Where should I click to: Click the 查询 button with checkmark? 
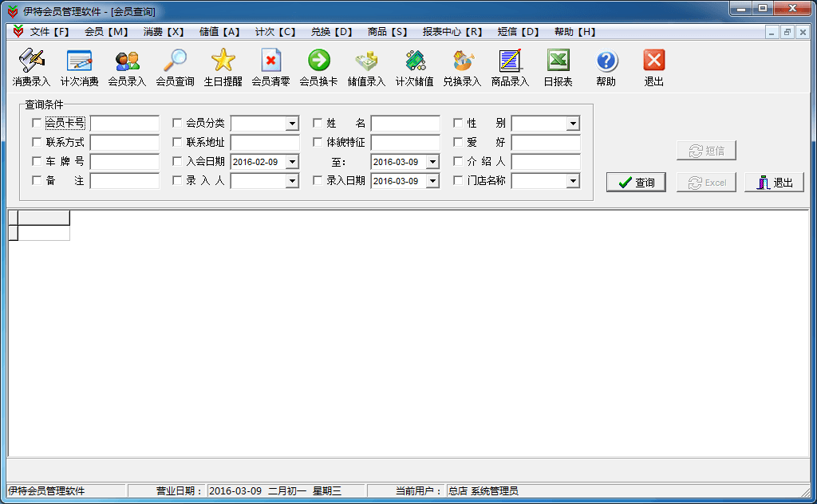tap(636, 183)
